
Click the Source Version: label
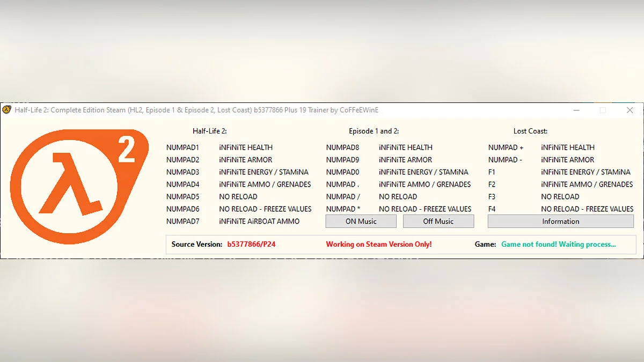pos(197,245)
